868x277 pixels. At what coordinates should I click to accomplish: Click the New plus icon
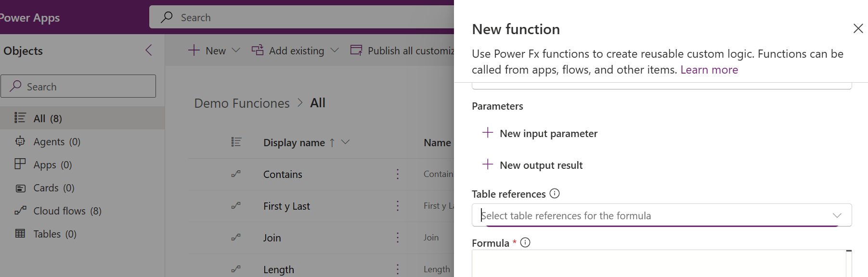click(x=194, y=50)
